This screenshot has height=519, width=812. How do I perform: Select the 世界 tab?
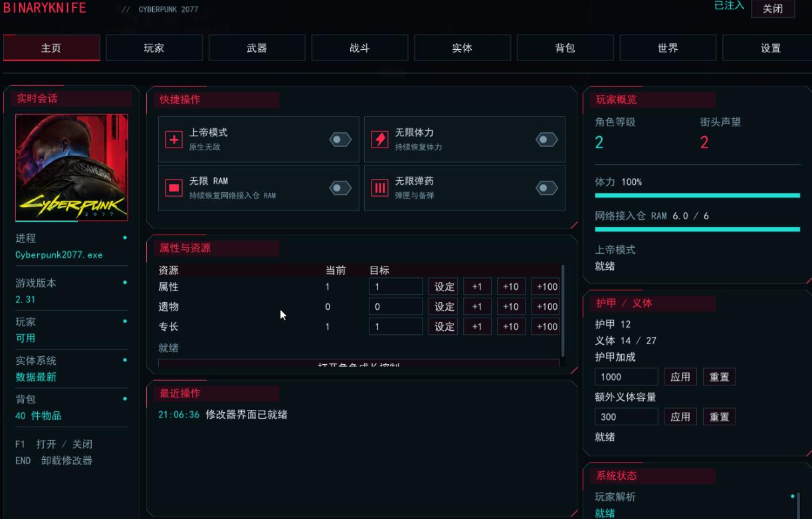click(668, 48)
